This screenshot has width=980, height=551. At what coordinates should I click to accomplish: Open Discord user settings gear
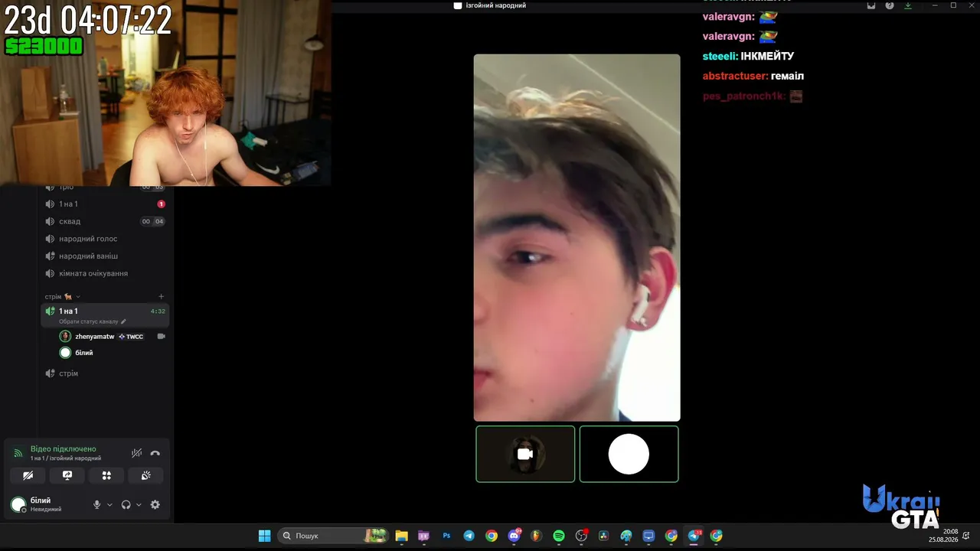click(155, 505)
